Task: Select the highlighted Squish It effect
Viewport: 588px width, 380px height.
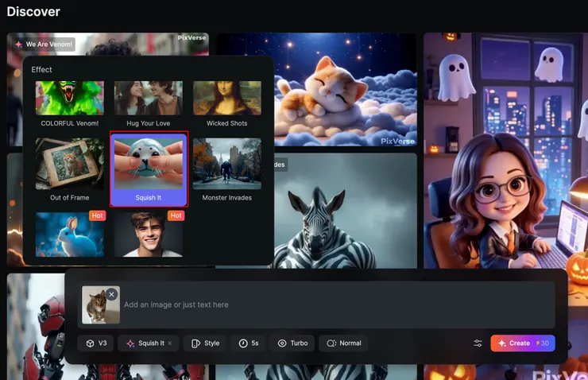Action: [149, 169]
